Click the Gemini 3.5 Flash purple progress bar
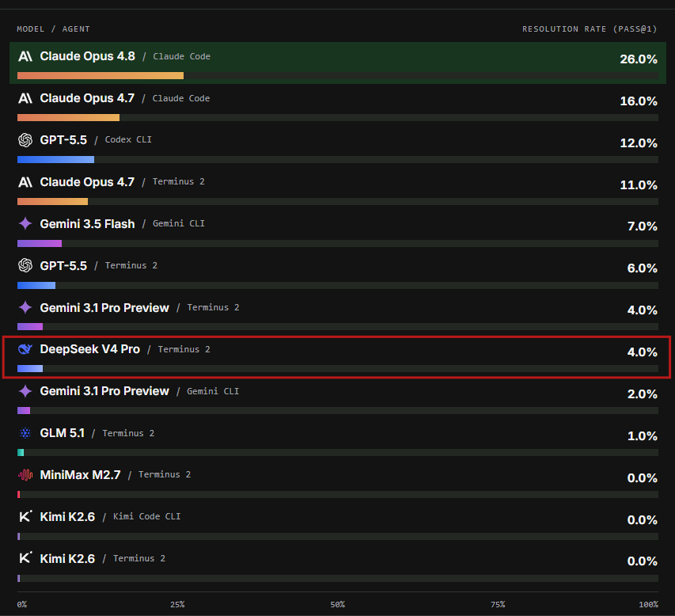This screenshot has width=675, height=616. click(40, 244)
